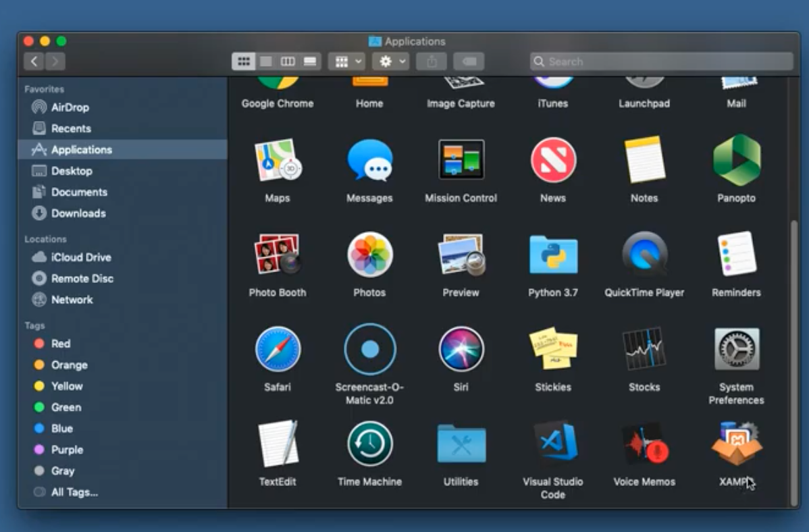Show Recents in the sidebar
The height and width of the screenshot is (532, 809).
click(123, 128)
